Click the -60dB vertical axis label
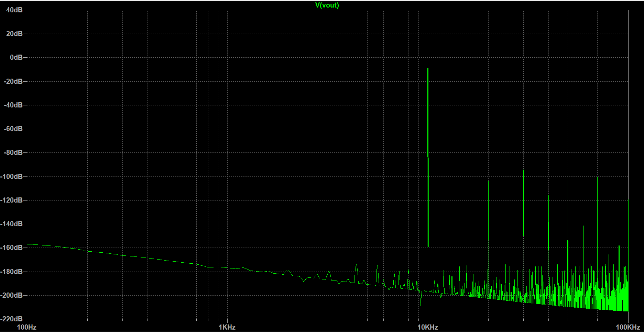 point(13,129)
